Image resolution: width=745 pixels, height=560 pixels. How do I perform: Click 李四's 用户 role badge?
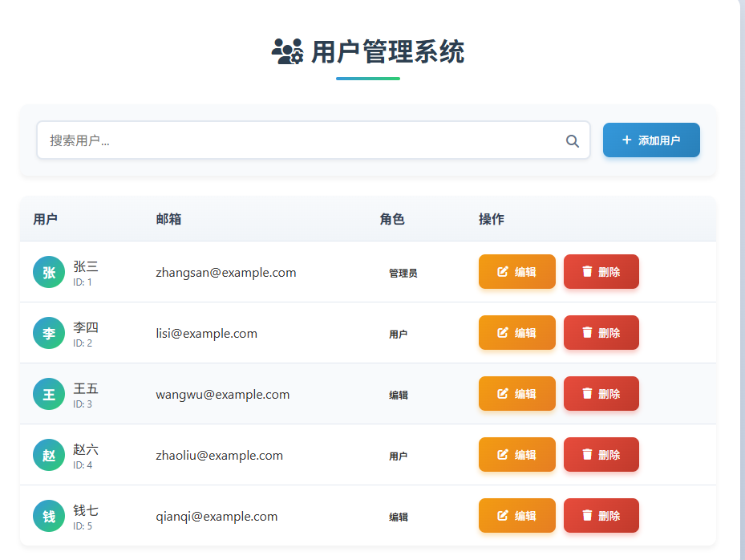click(398, 335)
